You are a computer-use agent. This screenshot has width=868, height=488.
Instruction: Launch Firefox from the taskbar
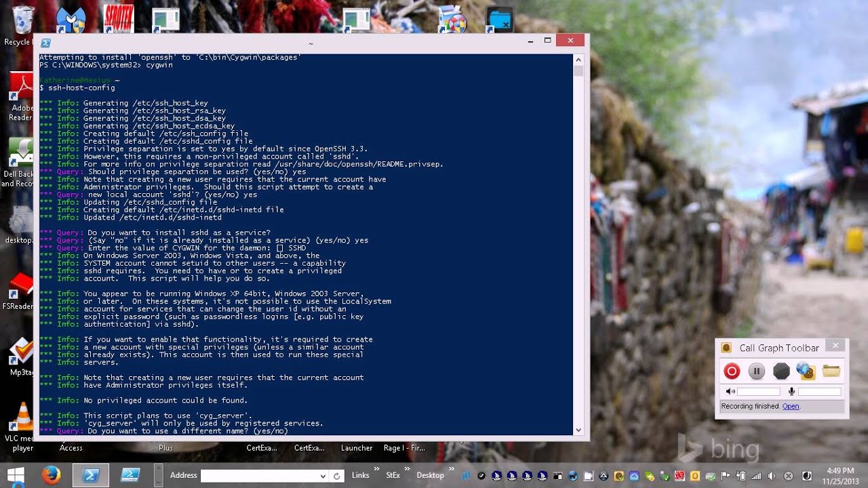click(x=51, y=475)
